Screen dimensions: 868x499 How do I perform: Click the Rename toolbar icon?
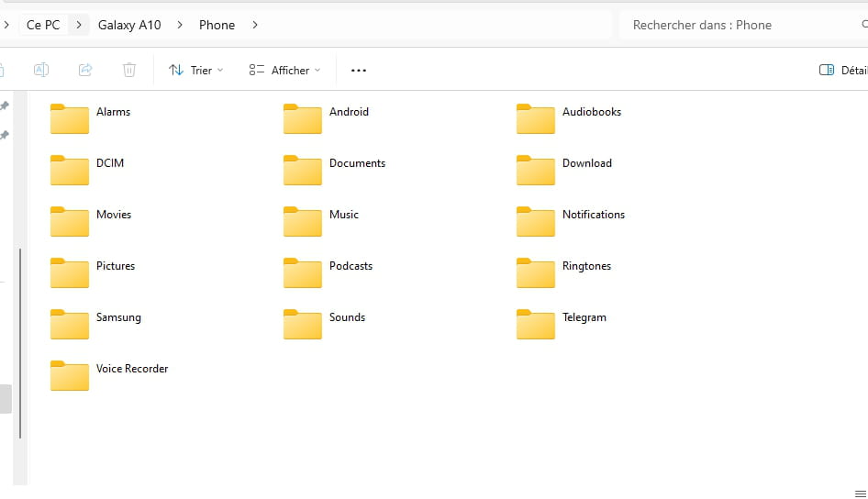click(41, 70)
